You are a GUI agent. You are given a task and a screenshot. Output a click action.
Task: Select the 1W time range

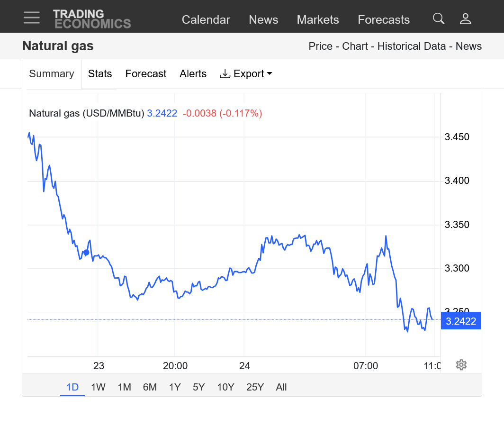98,387
